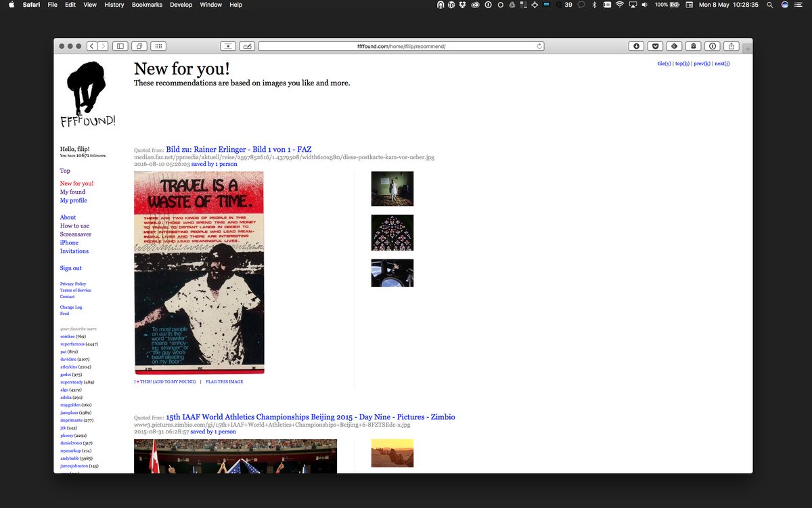Click the ghost-shaped extension icon in toolbar
This screenshot has height=508, width=812.
pyautogui.click(x=693, y=46)
